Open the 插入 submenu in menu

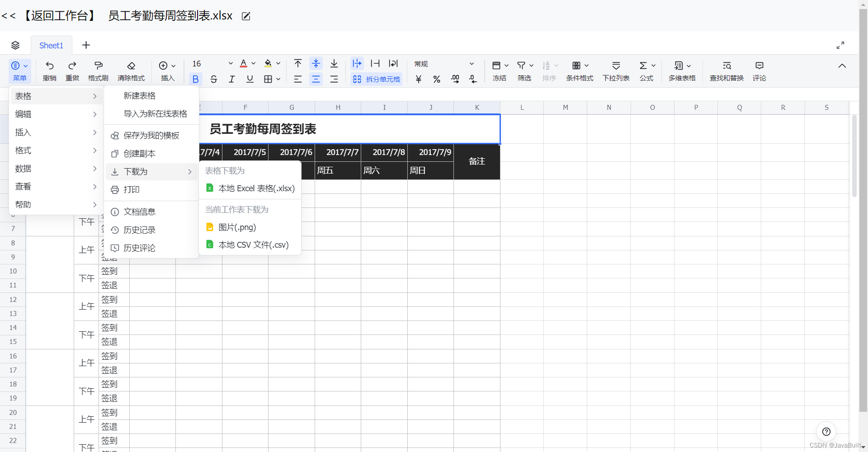point(56,132)
